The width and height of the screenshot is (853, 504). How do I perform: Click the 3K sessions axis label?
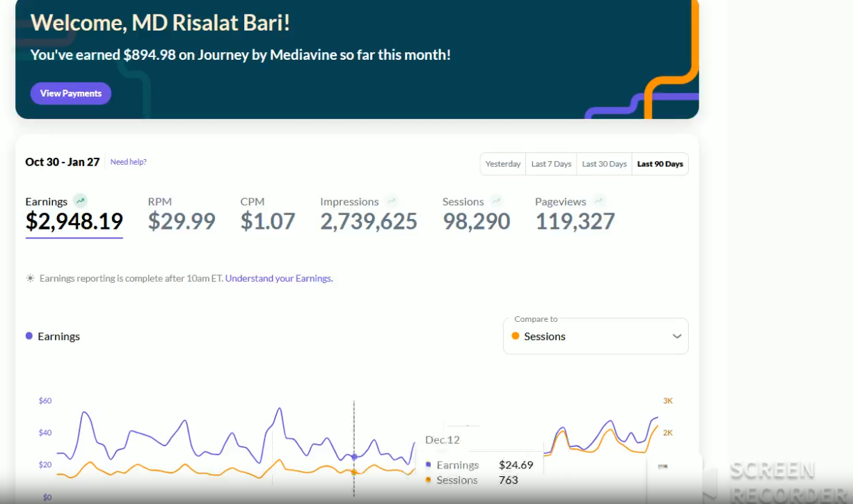[x=667, y=400]
